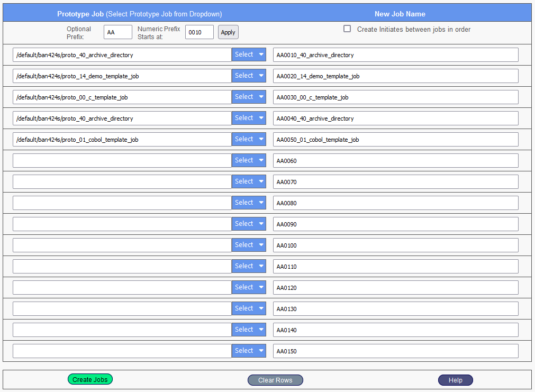Click the green Create Jobs button
Screen dimensions: 535x392
click(x=90, y=379)
